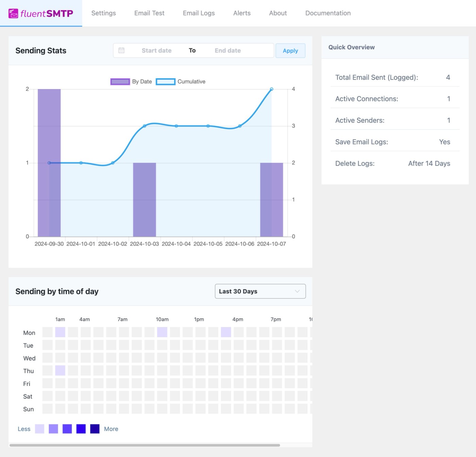Click the highlighted Monday heatmap cell before 4pm
Viewport: 476px width, 457px height.
[226, 332]
